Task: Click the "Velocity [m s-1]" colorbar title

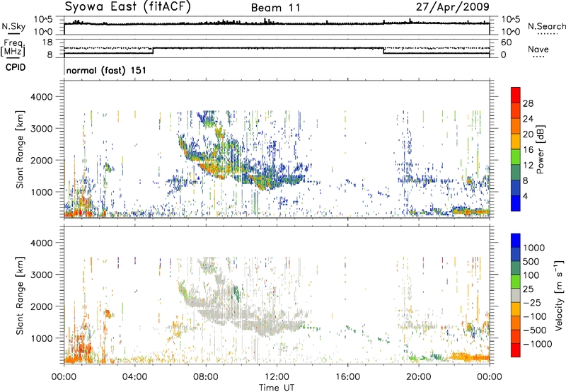Action: click(559, 295)
